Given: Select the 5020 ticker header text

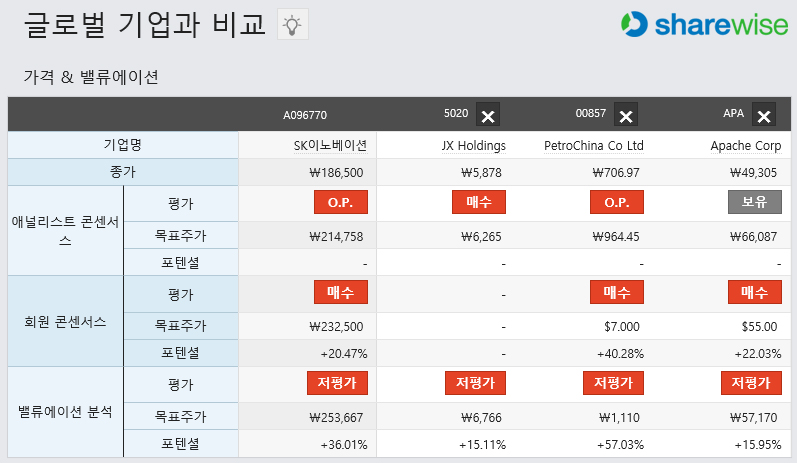Looking at the screenshot, I should coord(456,113).
